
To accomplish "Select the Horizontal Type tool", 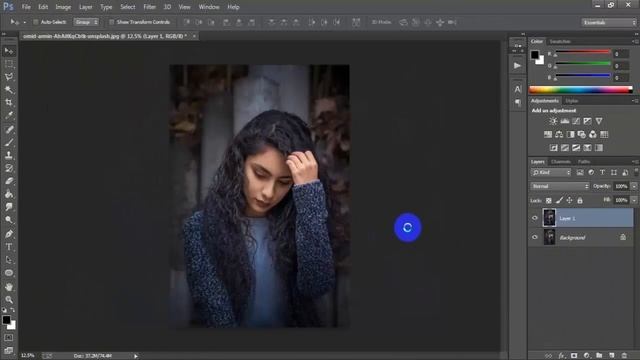I will (x=9, y=247).
